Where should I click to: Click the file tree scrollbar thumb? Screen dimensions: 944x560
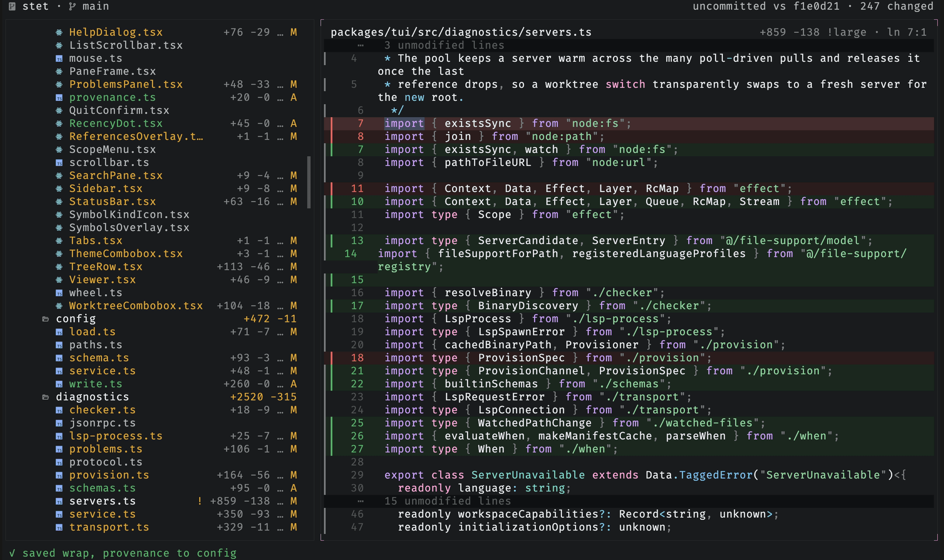coord(309,182)
